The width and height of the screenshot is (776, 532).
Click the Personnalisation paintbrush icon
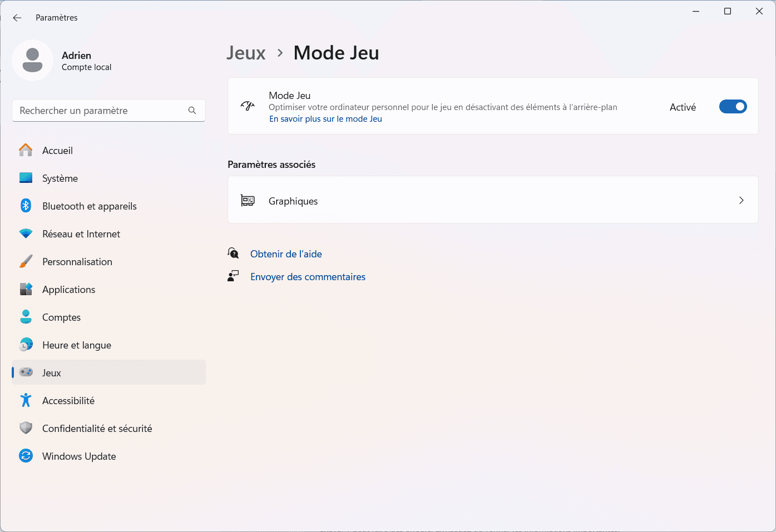click(26, 261)
